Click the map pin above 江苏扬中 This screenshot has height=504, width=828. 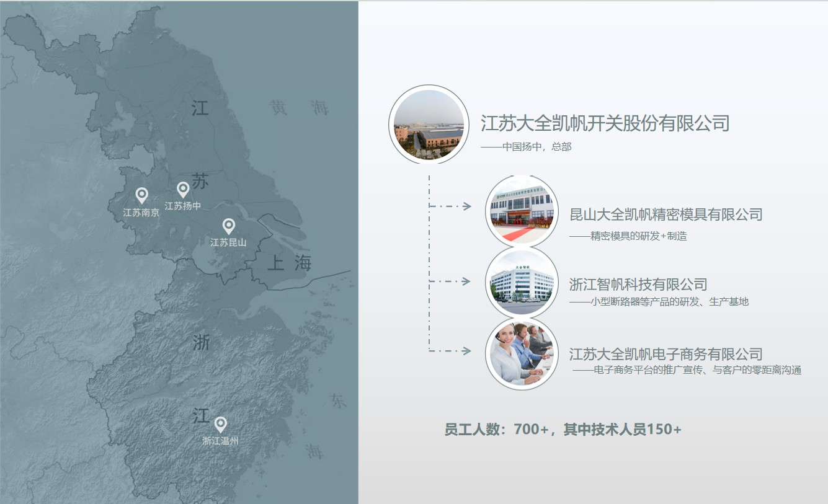(x=183, y=190)
